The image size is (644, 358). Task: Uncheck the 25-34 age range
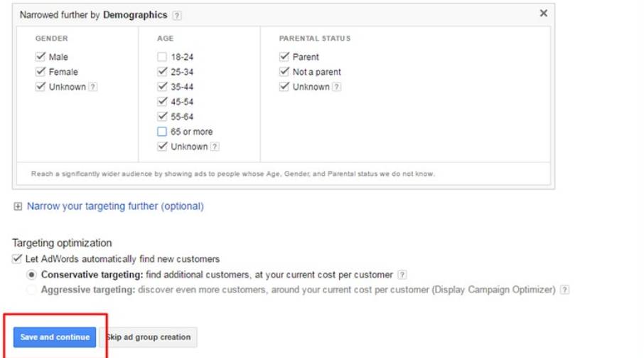point(162,72)
